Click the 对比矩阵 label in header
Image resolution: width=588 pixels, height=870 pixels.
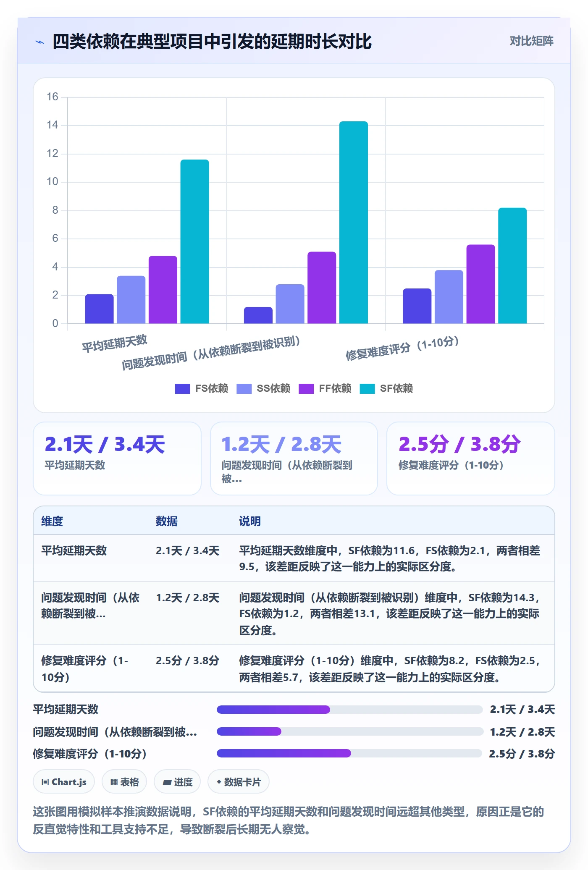tap(531, 41)
